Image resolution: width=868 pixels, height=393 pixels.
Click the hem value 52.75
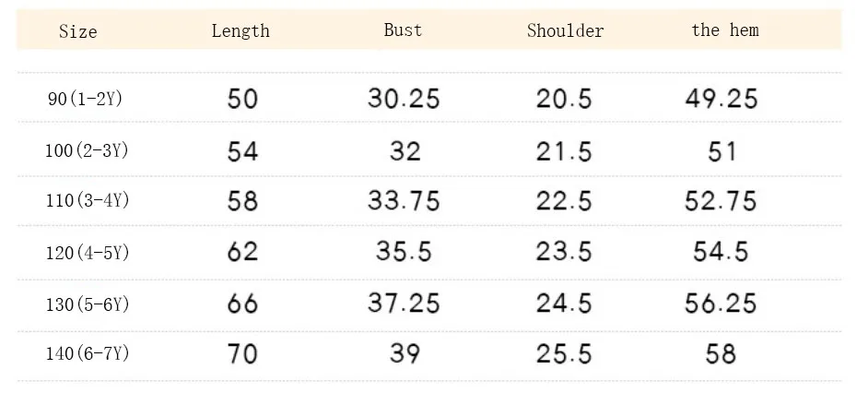[721, 201]
